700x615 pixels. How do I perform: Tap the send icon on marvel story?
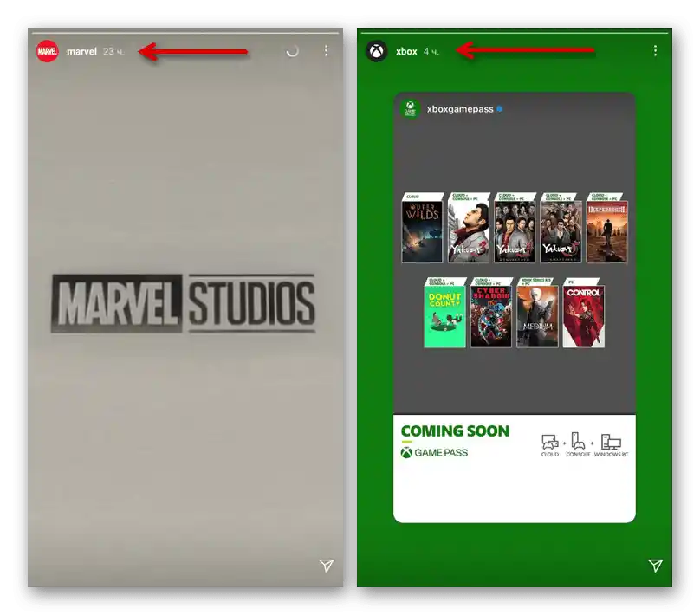(327, 565)
